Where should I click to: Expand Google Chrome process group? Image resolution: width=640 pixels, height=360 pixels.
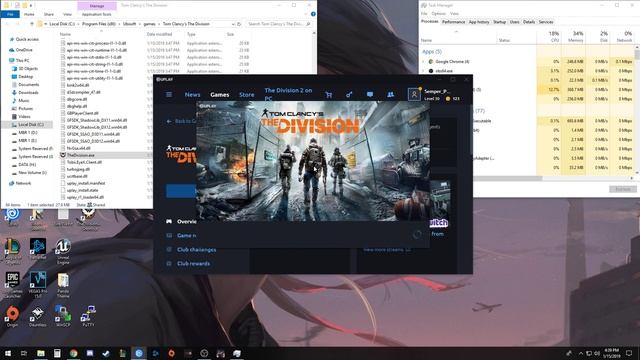pyautogui.click(x=423, y=62)
